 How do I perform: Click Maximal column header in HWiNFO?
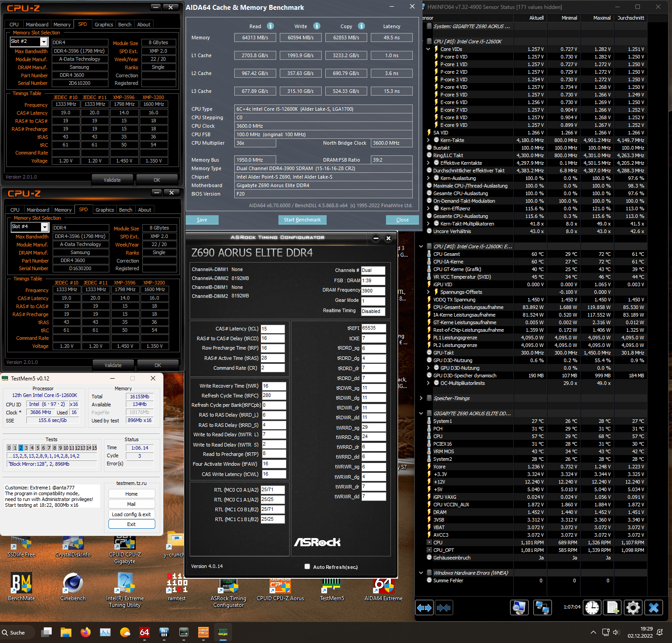click(597, 18)
